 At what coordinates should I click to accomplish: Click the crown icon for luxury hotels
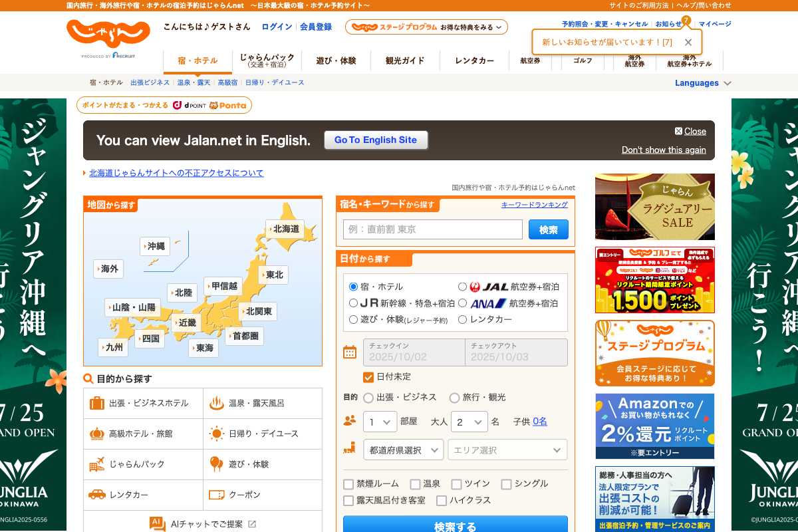coord(97,434)
